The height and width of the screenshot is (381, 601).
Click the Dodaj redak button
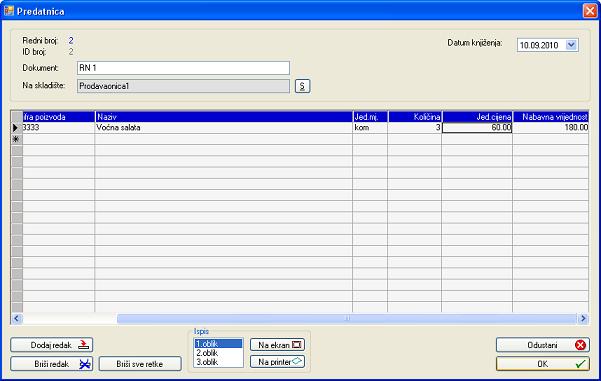52,345
